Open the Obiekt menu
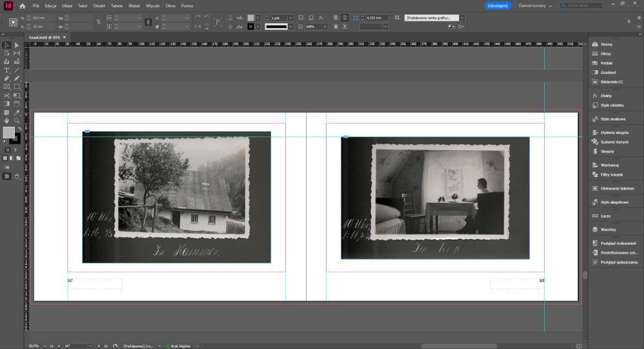644x349 pixels. tap(99, 6)
